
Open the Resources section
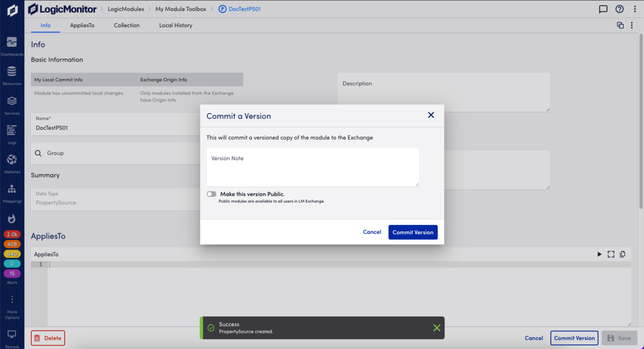pyautogui.click(x=12, y=75)
